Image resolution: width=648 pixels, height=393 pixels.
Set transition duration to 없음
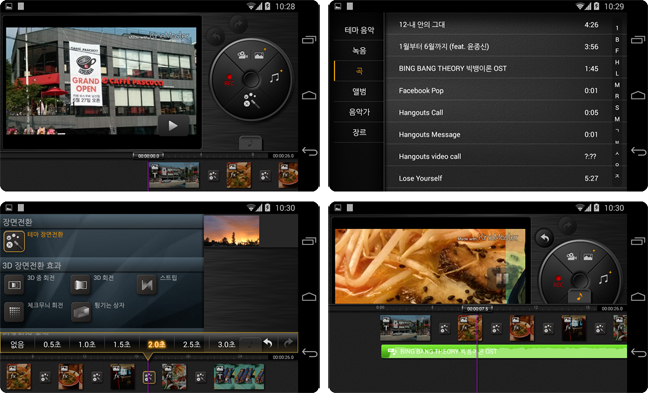[17, 344]
